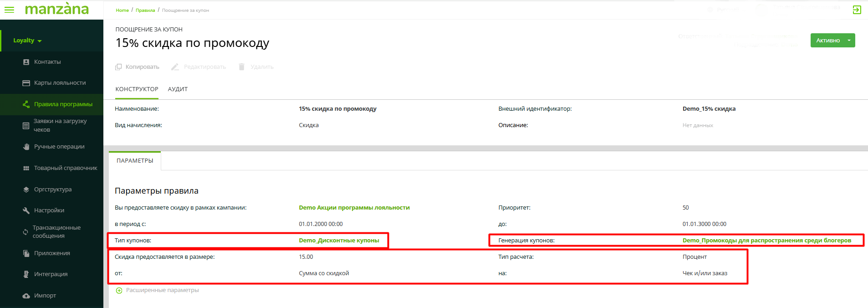Viewport: 868px width, 308px height.
Task: Open the Demo Акции программы лояльности link
Action: 354,208
